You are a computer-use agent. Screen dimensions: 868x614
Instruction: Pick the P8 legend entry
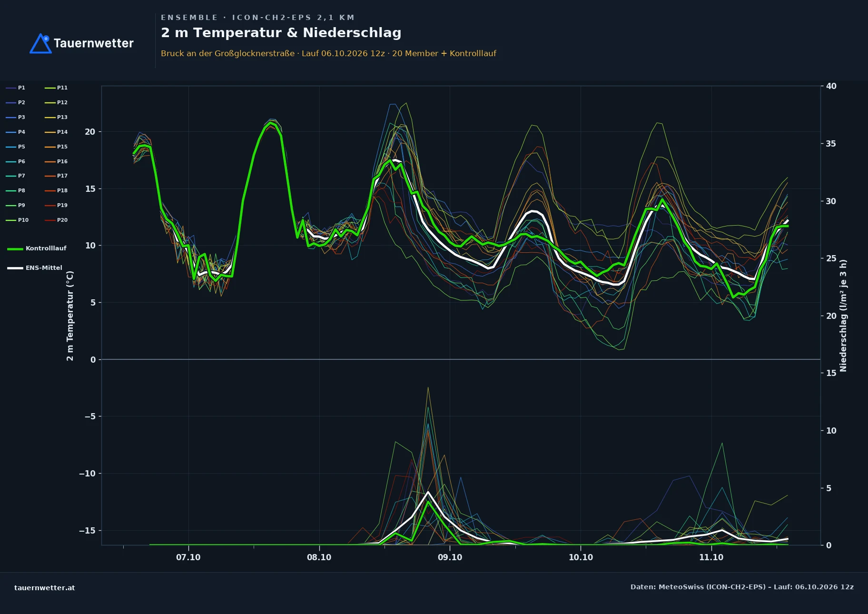[x=16, y=190]
